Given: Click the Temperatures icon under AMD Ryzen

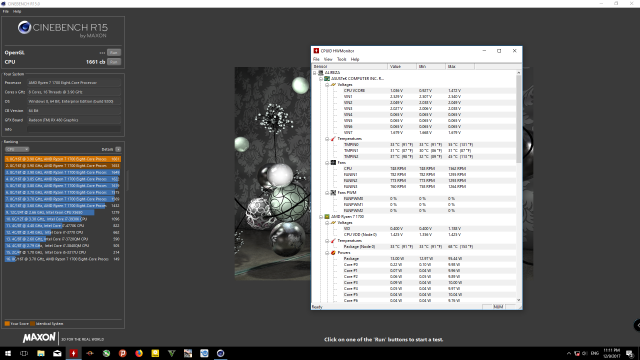Looking at the screenshot, I should pyautogui.click(x=333, y=241).
